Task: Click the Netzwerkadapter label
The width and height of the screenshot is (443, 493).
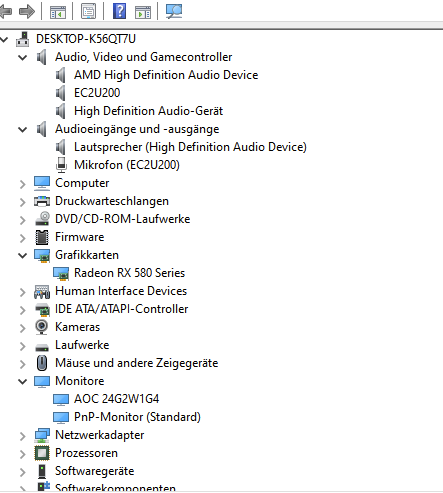Action: point(100,435)
